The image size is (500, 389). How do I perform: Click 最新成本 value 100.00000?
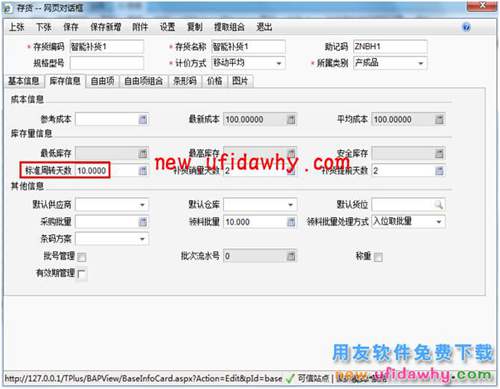click(244, 119)
